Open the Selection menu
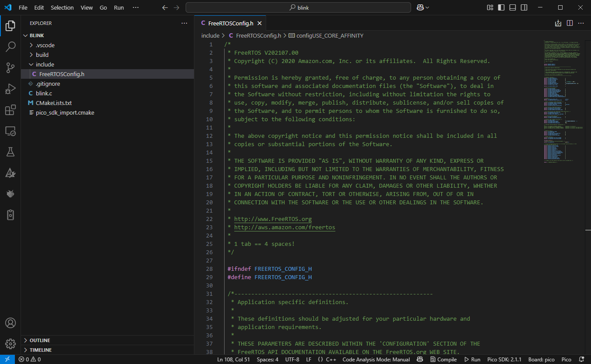 pyautogui.click(x=62, y=7)
